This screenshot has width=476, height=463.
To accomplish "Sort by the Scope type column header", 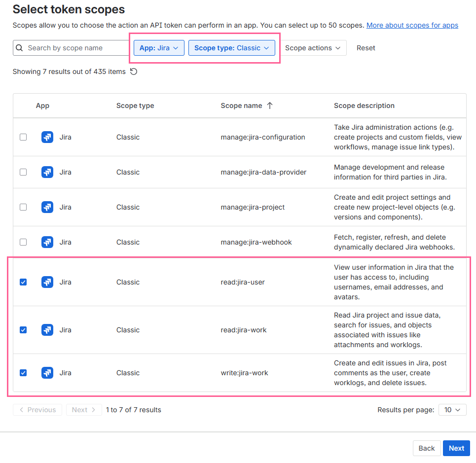I will pos(135,106).
